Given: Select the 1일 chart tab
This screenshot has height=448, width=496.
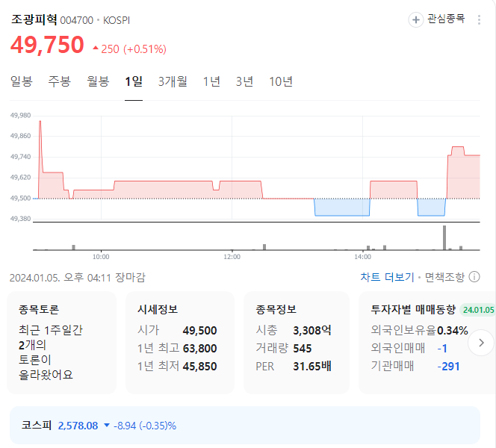Looking at the screenshot, I should point(134,81).
